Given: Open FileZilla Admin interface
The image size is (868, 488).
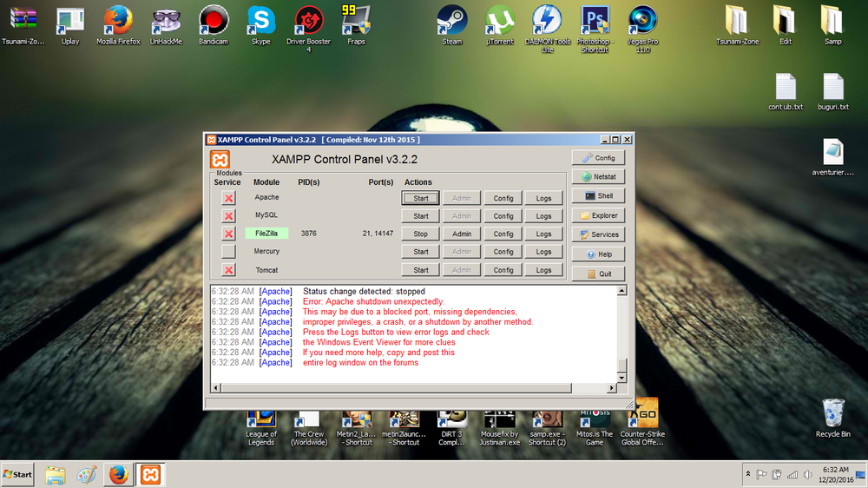Looking at the screenshot, I should pos(462,234).
